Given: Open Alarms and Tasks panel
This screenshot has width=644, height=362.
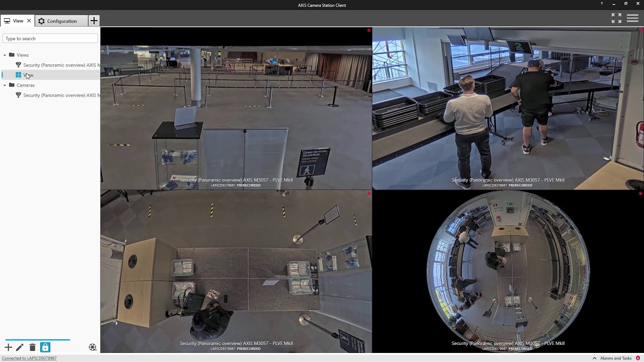Looking at the screenshot, I should [616, 358].
